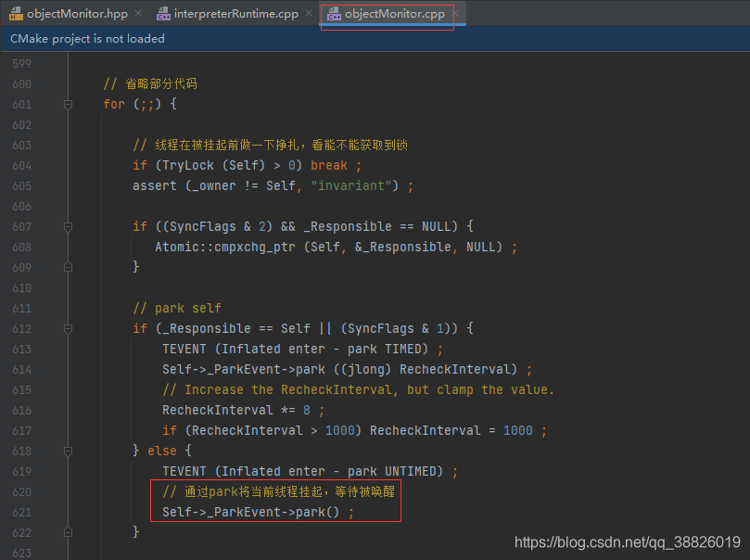This screenshot has height=560, width=750.
Task: Click the CMake project is not loaded banner
Action: coord(375,38)
